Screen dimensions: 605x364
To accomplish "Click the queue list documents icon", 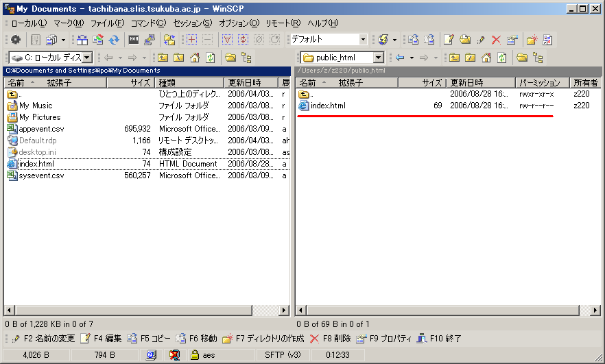I will tap(51, 39).
